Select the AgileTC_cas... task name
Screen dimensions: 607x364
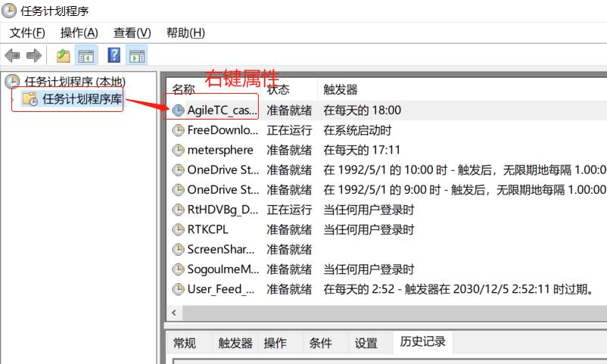coord(223,110)
